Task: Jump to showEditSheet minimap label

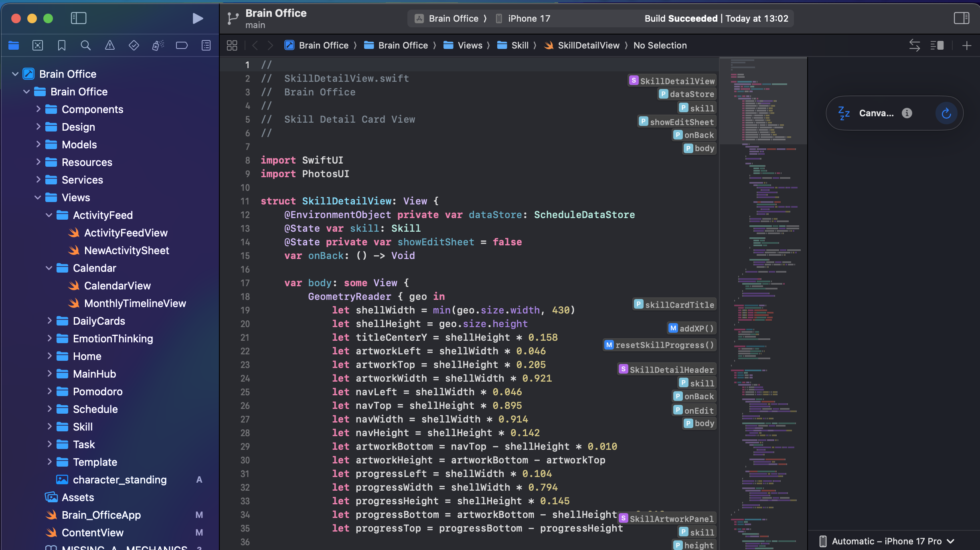Action: click(677, 122)
